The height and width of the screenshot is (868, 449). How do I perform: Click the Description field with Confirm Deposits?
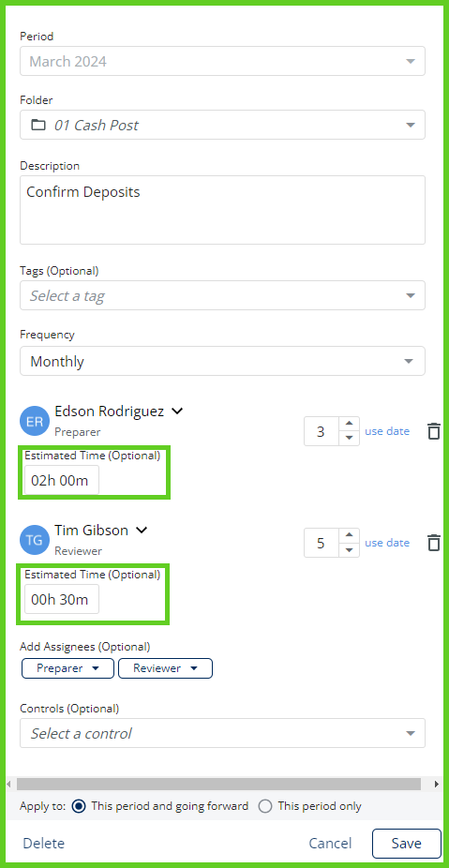[x=222, y=210]
